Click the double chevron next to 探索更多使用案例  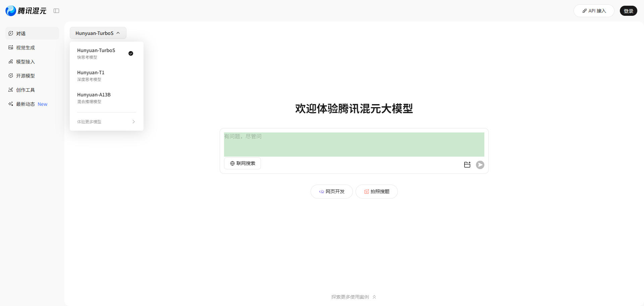374,297
